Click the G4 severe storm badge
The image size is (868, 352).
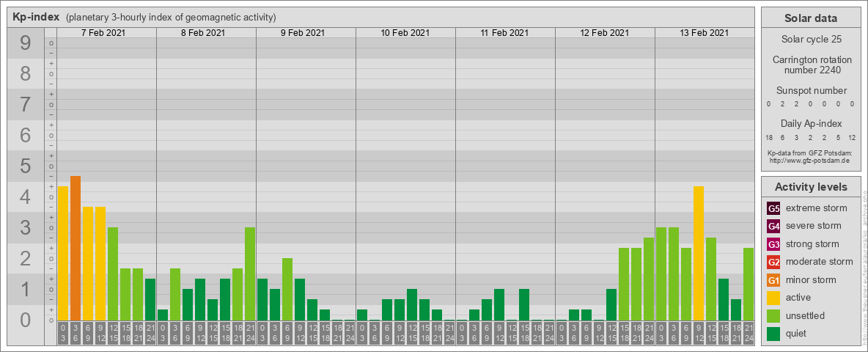coord(773,226)
